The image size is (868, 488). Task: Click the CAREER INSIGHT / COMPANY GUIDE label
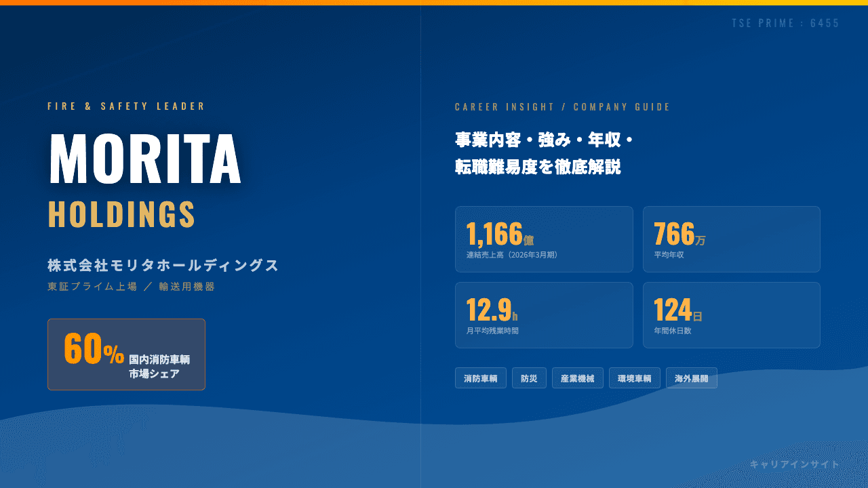(x=563, y=107)
